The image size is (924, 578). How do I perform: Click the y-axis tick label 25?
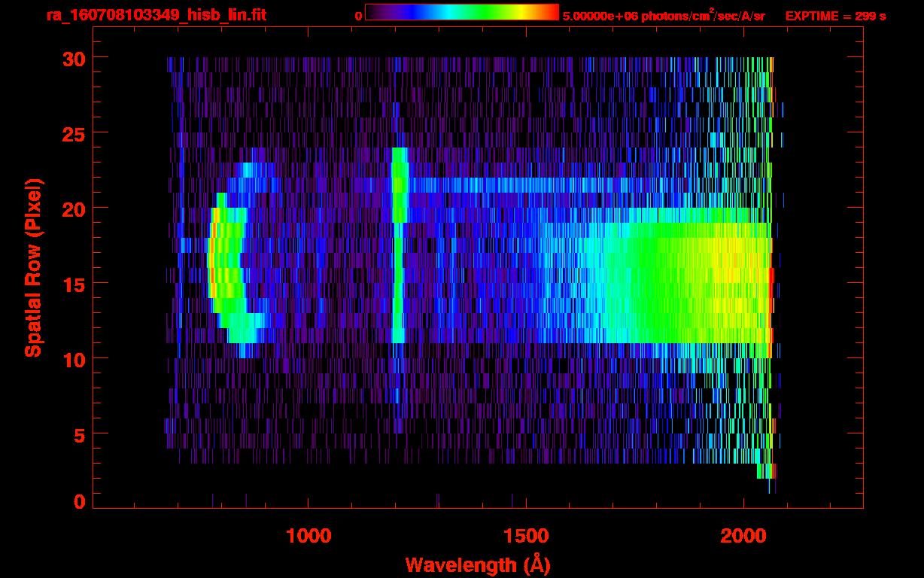74,133
